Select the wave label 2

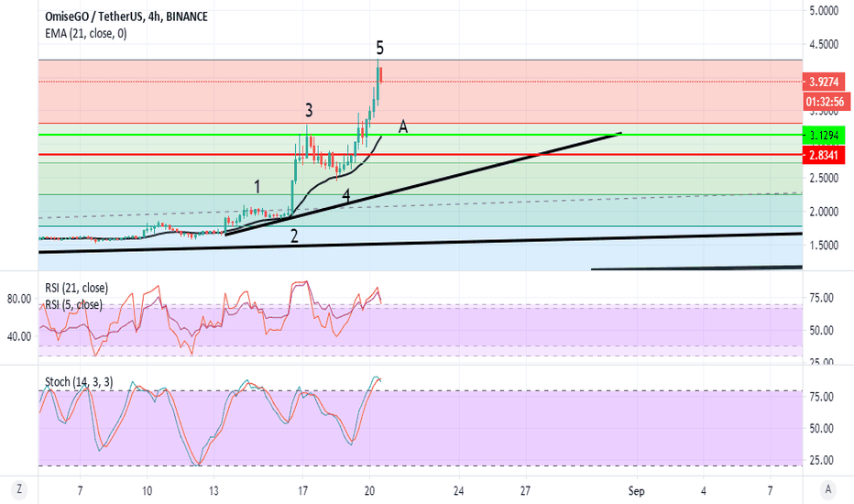tap(294, 236)
